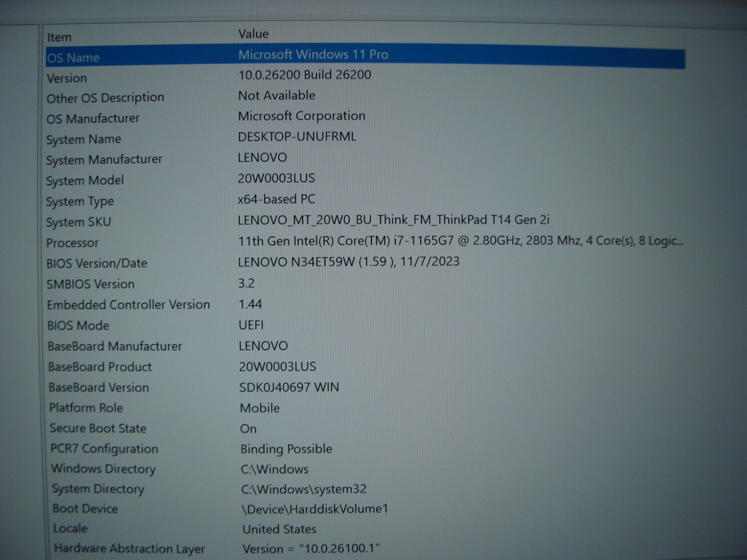Select the System Name row
The image size is (747, 560).
pyautogui.click(x=84, y=139)
